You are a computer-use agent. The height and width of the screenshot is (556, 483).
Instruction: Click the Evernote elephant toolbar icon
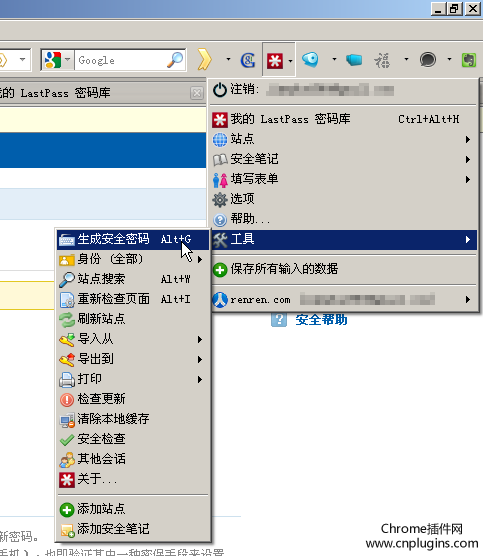(468, 60)
